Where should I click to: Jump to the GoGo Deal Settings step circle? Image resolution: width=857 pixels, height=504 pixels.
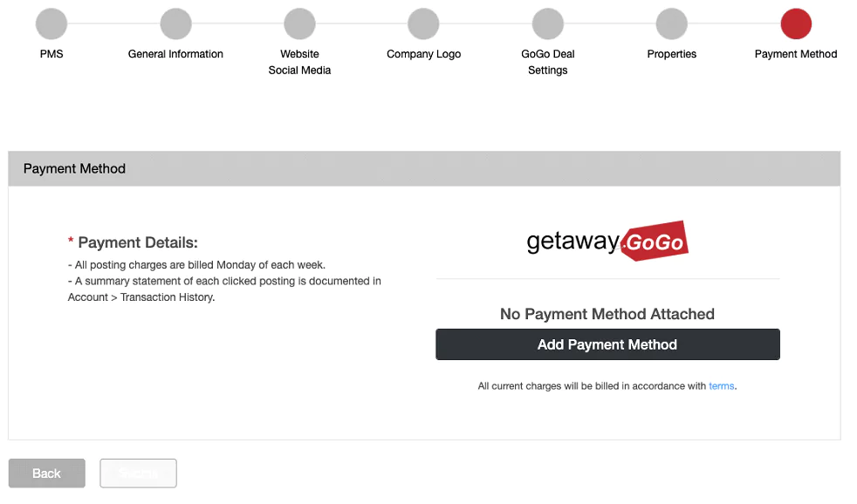[x=548, y=24]
